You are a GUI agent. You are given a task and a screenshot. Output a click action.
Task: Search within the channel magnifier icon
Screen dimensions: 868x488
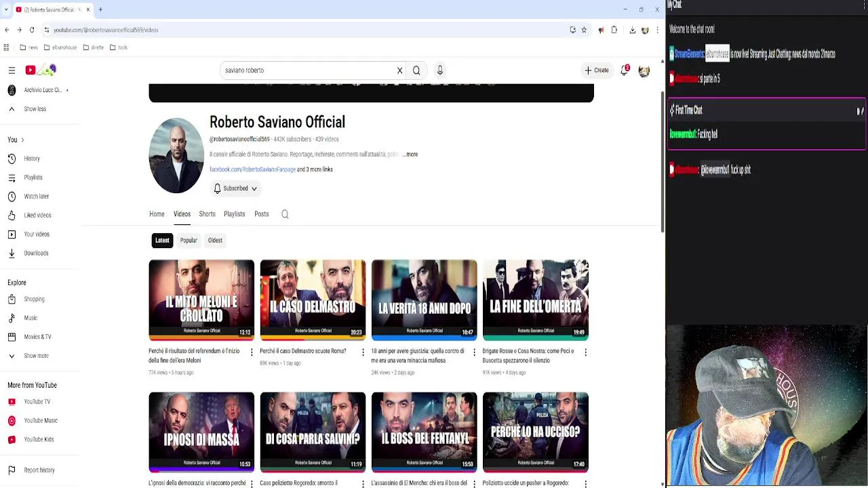(x=285, y=214)
